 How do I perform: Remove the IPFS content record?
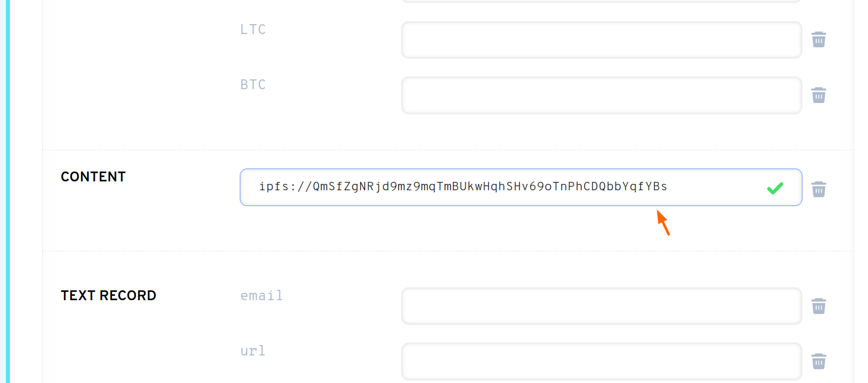819,189
